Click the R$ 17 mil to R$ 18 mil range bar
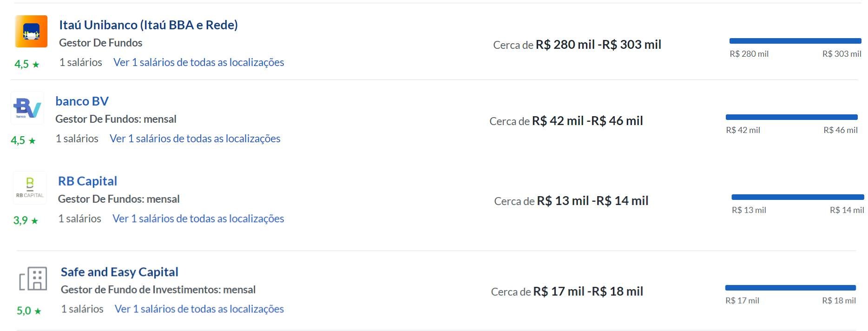The image size is (868, 331). 790,288
